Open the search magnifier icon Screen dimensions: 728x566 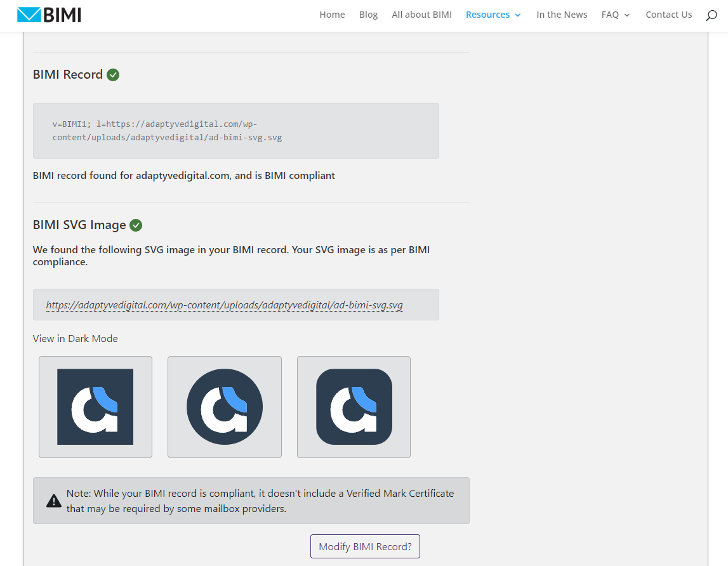pos(711,15)
